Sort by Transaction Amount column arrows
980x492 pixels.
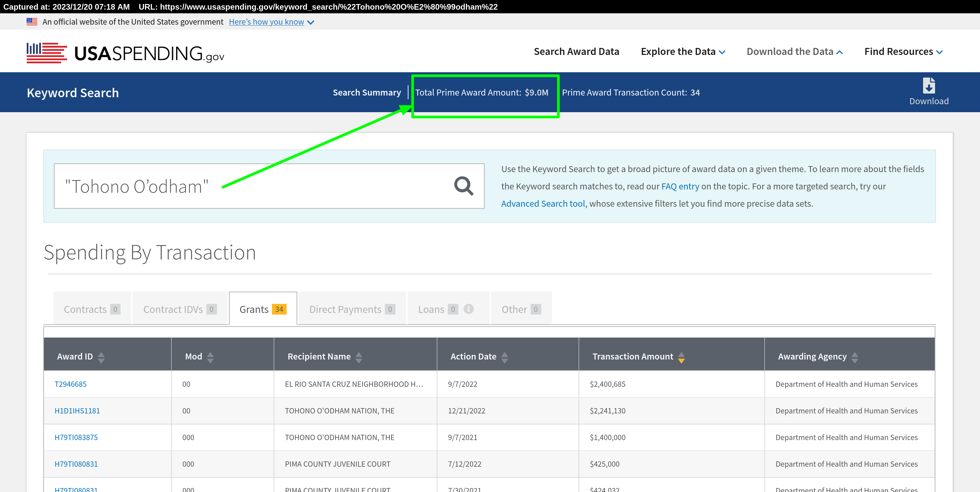tap(681, 357)
